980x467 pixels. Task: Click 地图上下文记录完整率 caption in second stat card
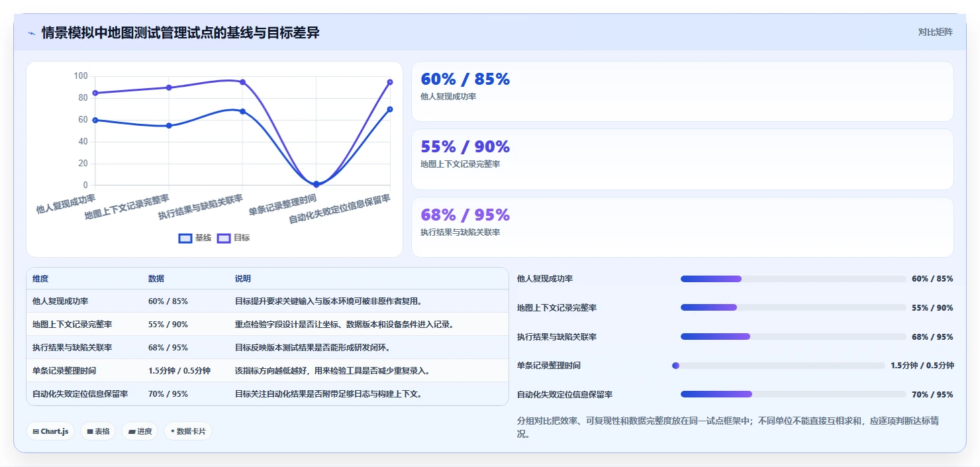[x=460, y=164]
